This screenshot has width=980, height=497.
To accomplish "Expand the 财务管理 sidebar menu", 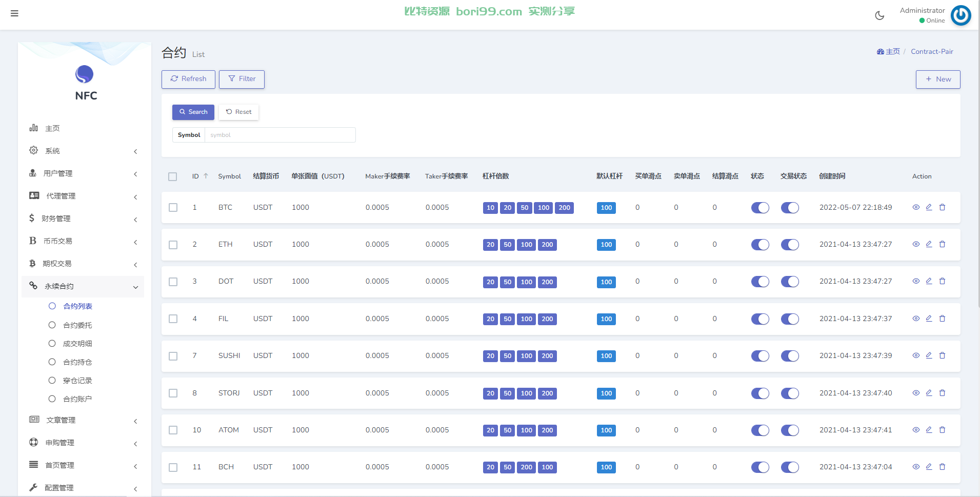I will click(x=83, y=218).
